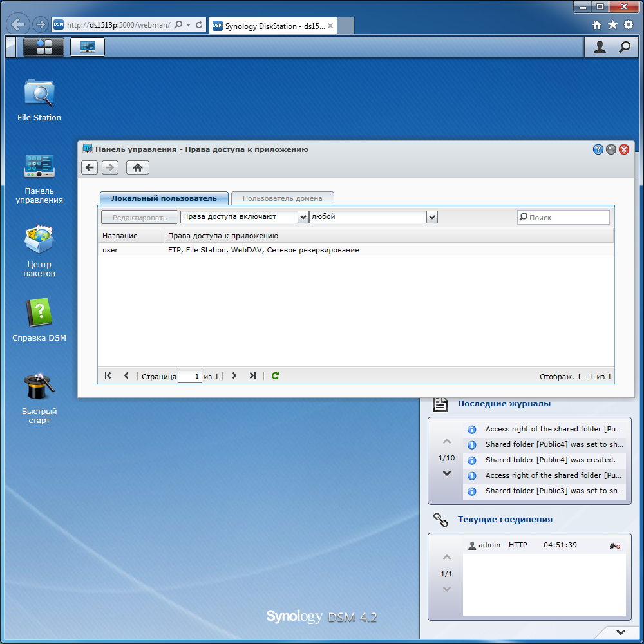Click Show Desktop strip at left of DSM taskbar
The image size is (644, 644).
(11, 47)
